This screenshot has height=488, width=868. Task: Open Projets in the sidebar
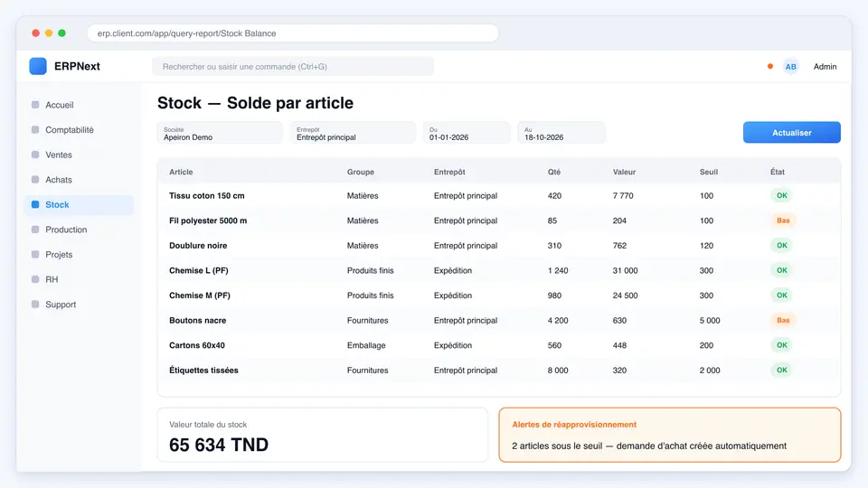click(80, 255)
